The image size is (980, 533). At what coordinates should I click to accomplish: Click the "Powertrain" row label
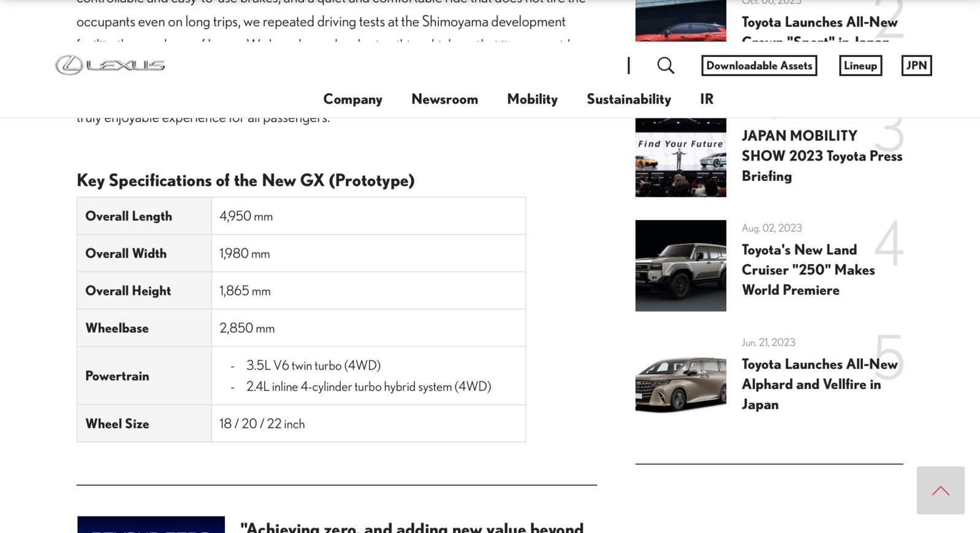[117, 376]
